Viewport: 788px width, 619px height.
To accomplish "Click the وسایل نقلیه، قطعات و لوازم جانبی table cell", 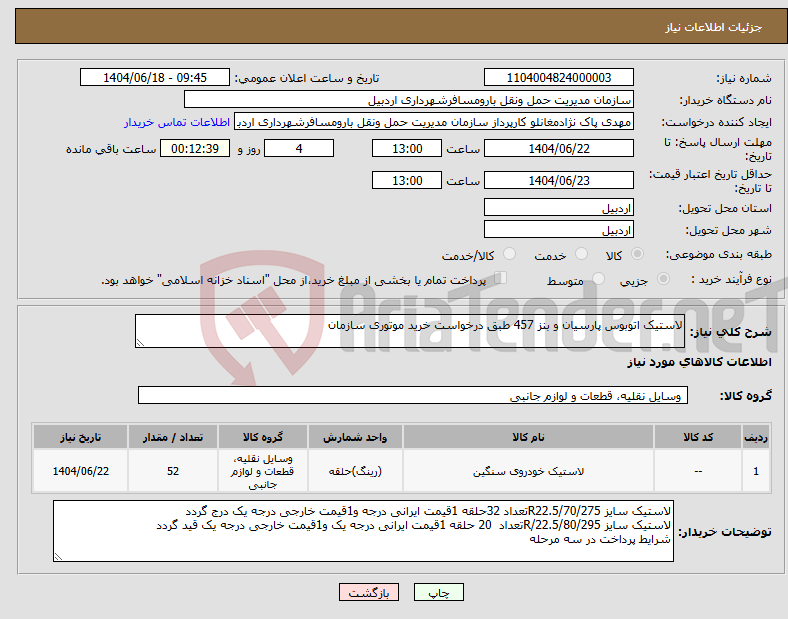I will click(262, 471).
